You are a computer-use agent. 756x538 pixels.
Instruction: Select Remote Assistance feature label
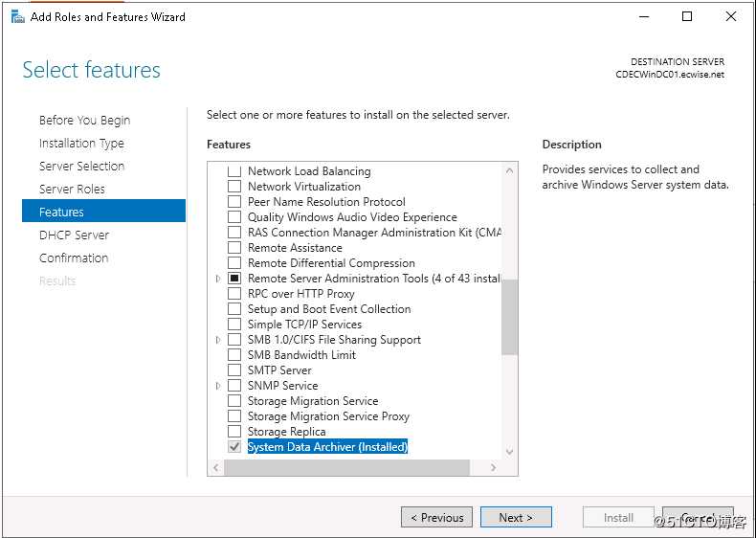click(x=295, y=248)
